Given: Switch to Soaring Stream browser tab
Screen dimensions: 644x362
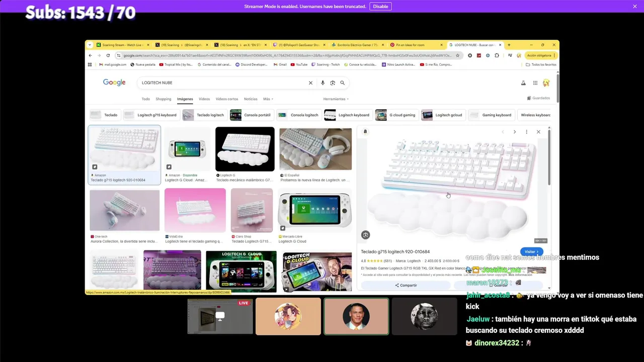Looking at the screenshot, I should tap(123, 45).
